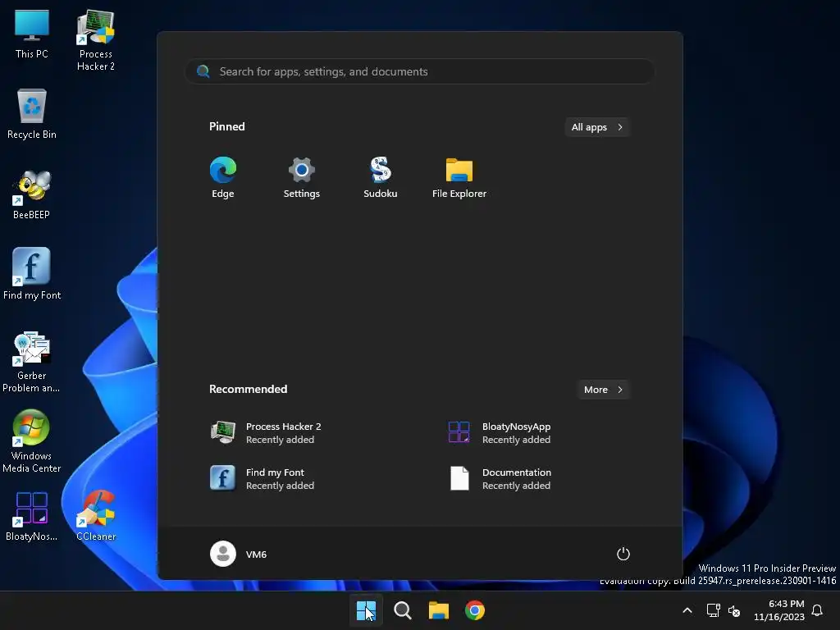
Task: Launch Google Chrome from the taskbar
Action: (x=475, y=610)
